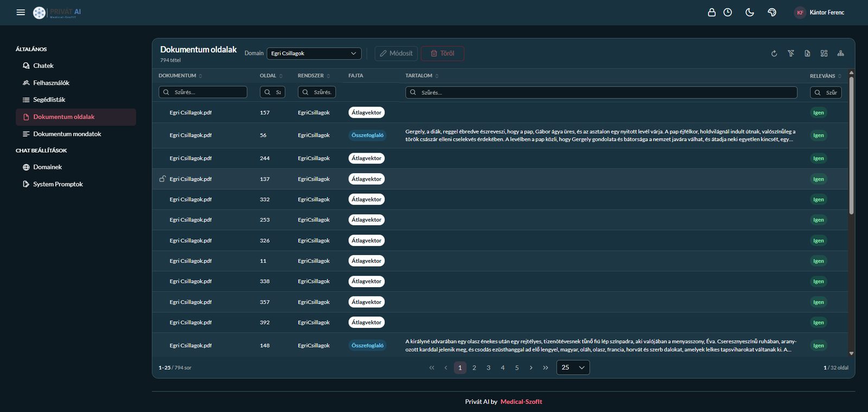868x412 pixels.
Task: Follow the Medical-Szoflt footer link
Action: click(x=521, y=402)
